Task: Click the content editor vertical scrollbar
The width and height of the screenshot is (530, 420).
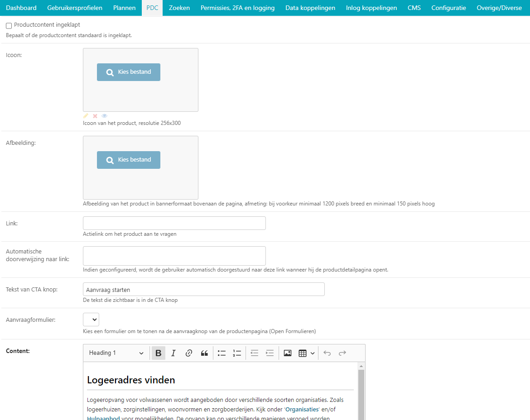Action: pos(361,394)
